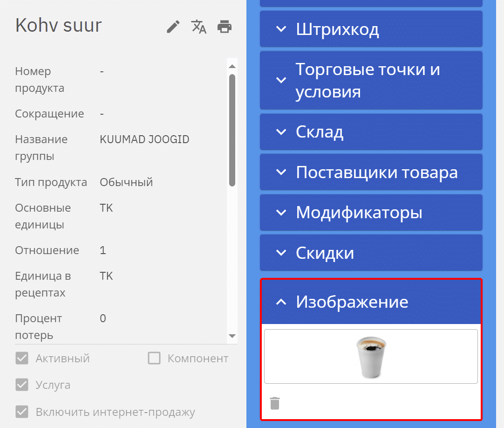The width and height of the screenshot is (504, 428).
Task: Click the coffee cup product image
Action: tap(371, 357)
